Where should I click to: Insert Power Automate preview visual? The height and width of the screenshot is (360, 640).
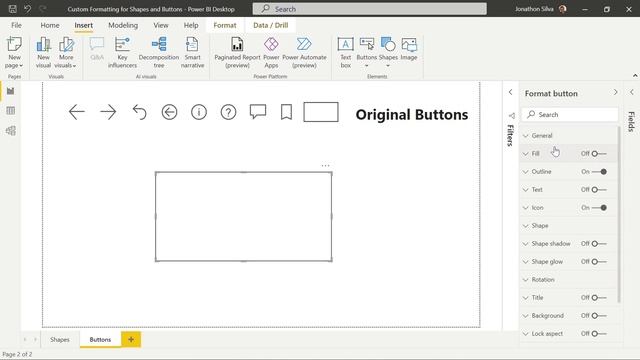point(304,53)
